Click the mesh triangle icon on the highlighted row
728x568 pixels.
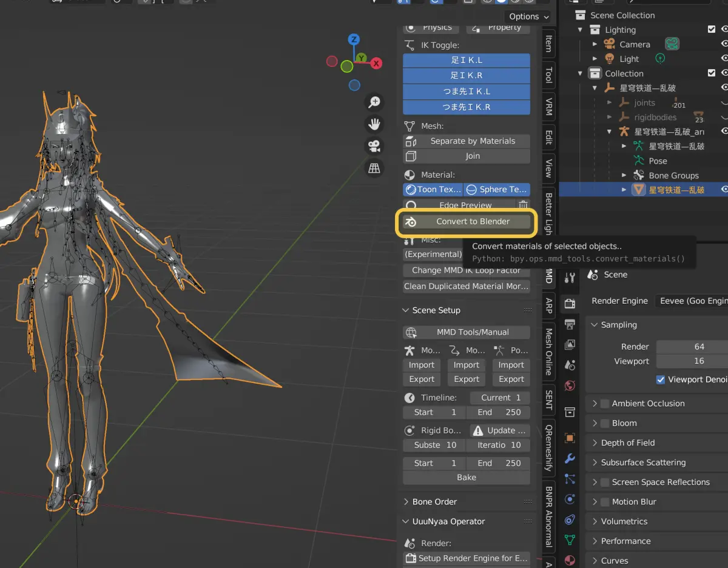click(x=639, y=190)
